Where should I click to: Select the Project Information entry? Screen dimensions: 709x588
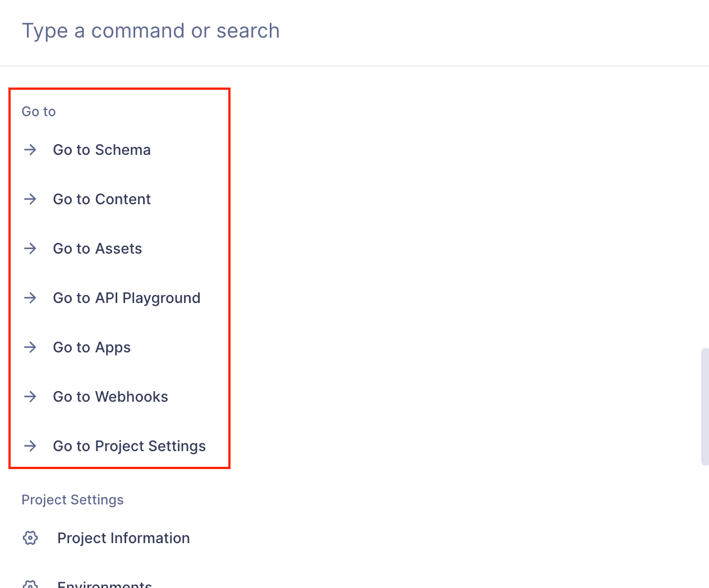123,538
